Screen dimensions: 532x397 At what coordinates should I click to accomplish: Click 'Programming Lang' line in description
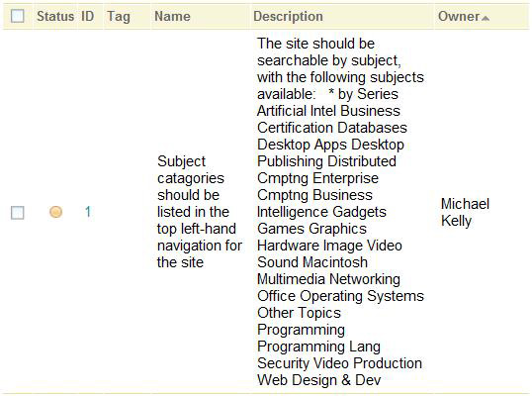[318, 347]
